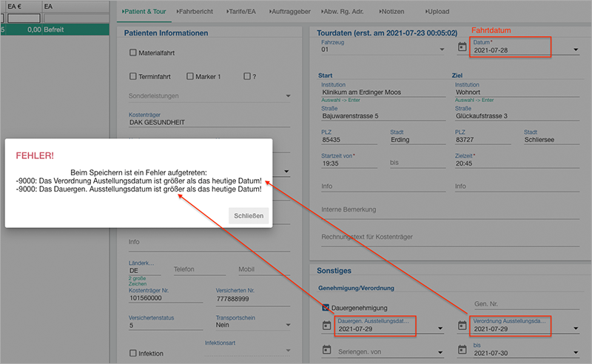The height and width of the screenshot is (364, 592).
Task: Open calendar icon beside the bis date 2021-07-30
Action: click(462, 349)
